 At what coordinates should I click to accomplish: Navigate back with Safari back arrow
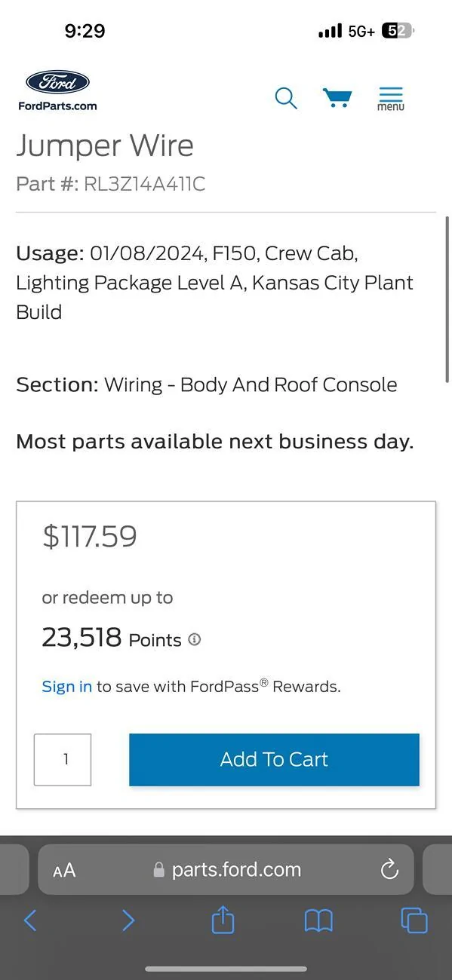[x=30, y=920]
